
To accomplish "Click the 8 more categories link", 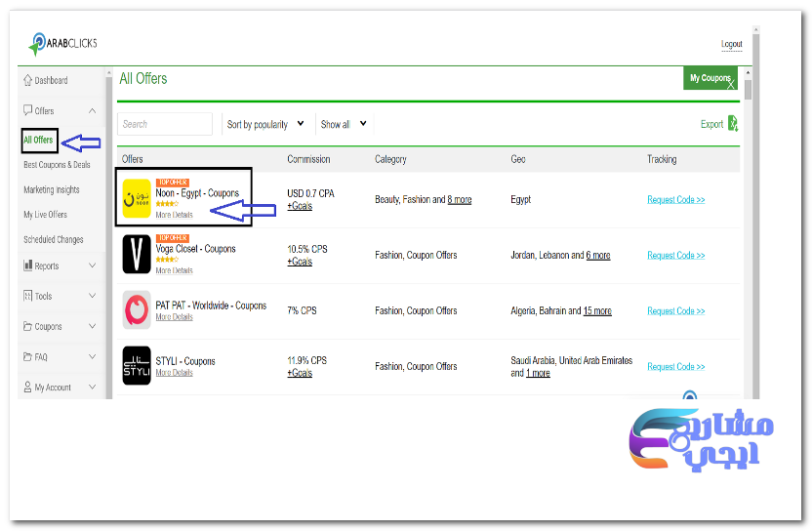I will (x=460, y=199).
